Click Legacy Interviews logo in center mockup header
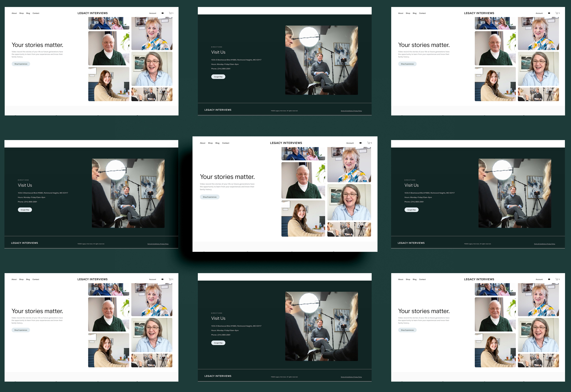The image size is (571, 392). [286, 143]
